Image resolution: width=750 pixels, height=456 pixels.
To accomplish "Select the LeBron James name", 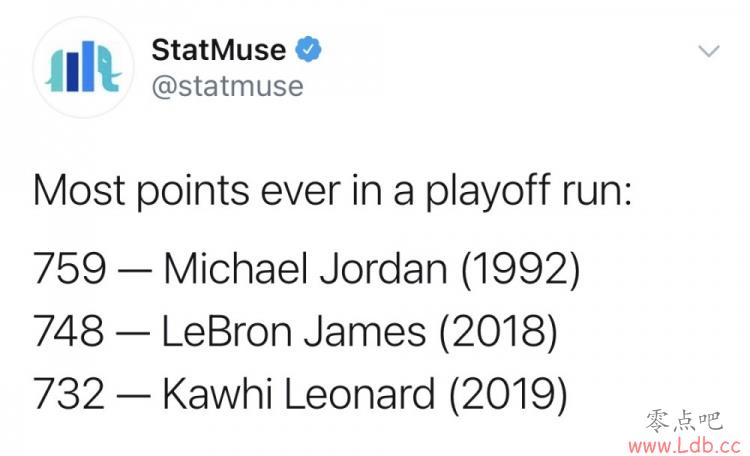I will pos(294,331).
